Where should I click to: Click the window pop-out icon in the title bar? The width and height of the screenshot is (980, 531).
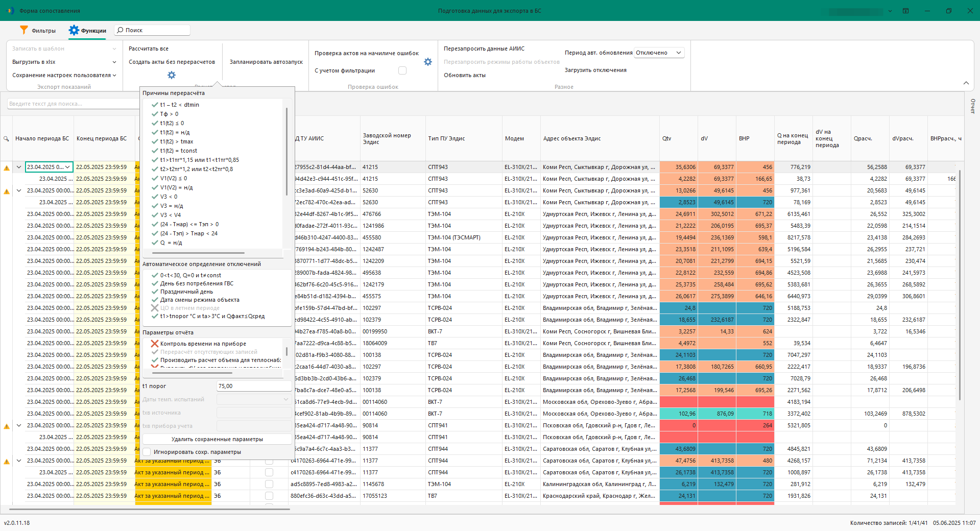[x=905, y=11]
